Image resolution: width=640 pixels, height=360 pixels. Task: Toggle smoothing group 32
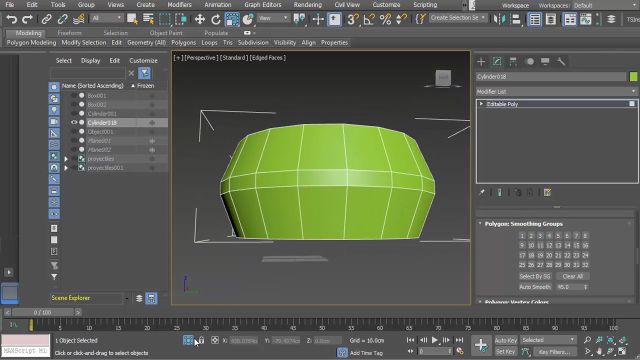(585, 265)
